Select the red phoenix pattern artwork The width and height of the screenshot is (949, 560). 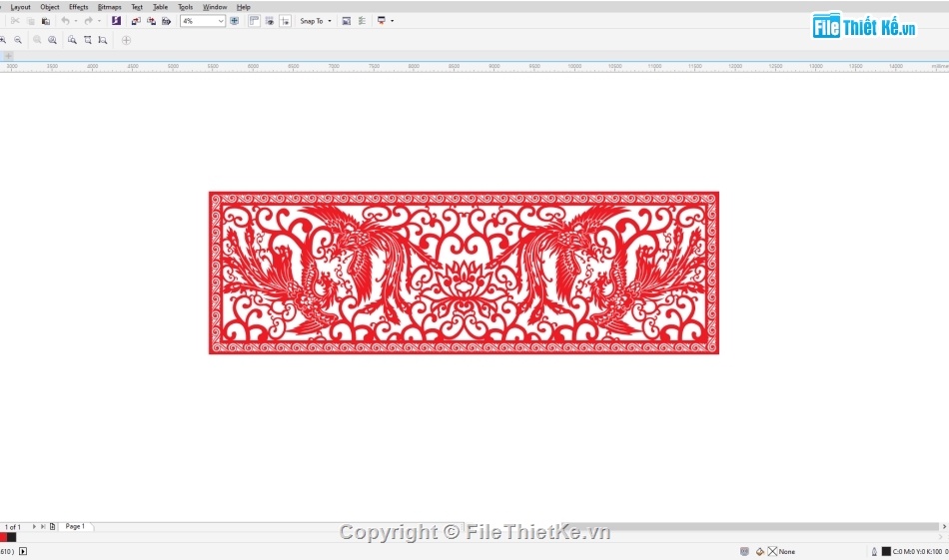tap(464, 273)
